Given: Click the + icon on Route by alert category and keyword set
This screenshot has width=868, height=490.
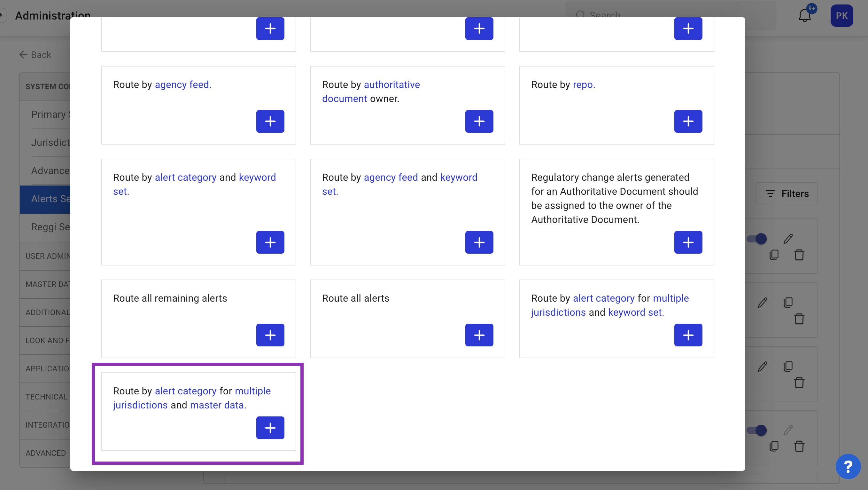Looking at the screenshot, I should pos(270,242).
